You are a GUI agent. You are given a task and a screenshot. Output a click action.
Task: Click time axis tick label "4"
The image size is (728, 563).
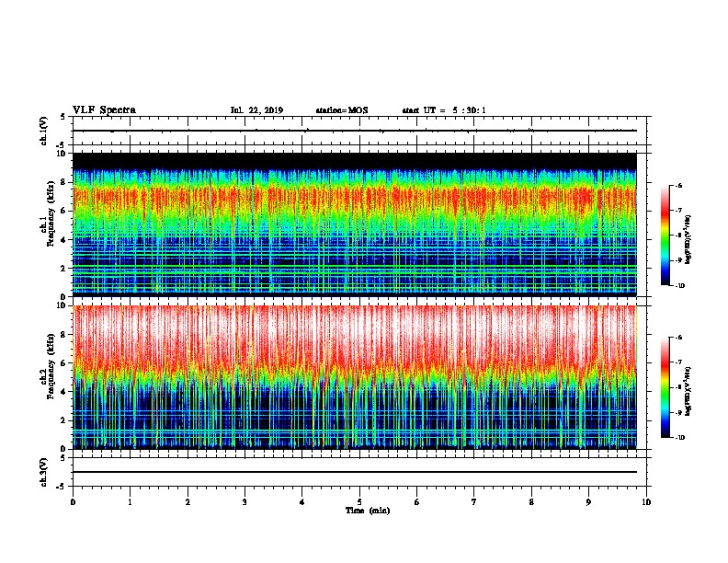[x=302, y=502]
